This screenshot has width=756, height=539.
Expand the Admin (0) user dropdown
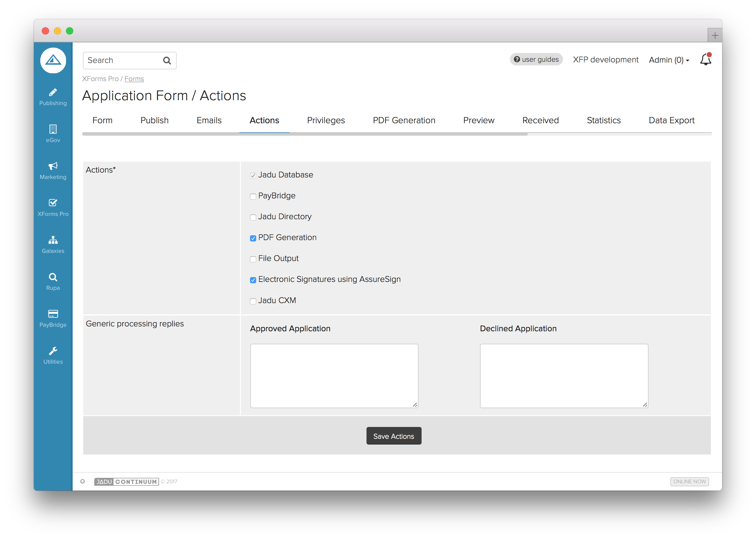point(669,60)
